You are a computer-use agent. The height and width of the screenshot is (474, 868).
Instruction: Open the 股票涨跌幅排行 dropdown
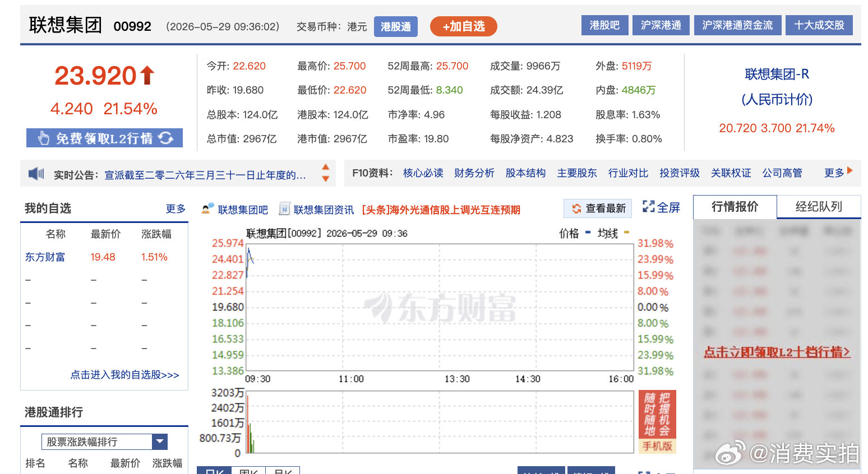[x=105, y=442]
